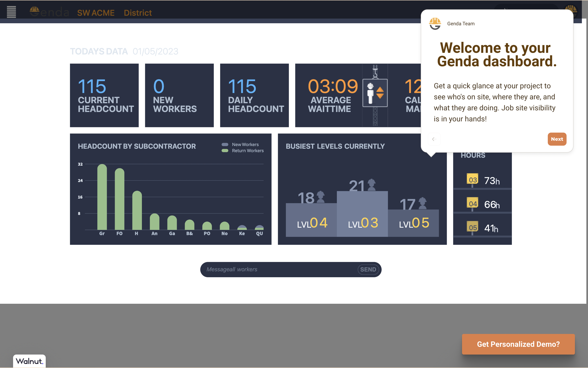Click the 32 axis label
Image resolution: width=588 pixels, height=368 pixels.
(80, 164)
